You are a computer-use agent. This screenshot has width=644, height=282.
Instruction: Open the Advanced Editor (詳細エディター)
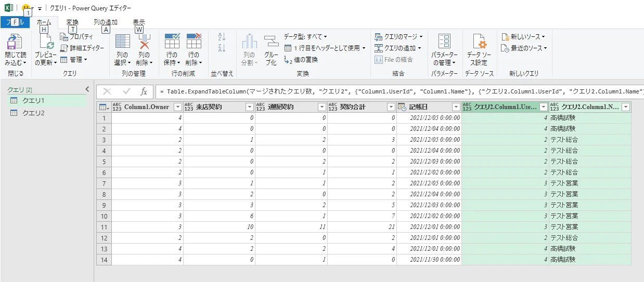point(82,48)
